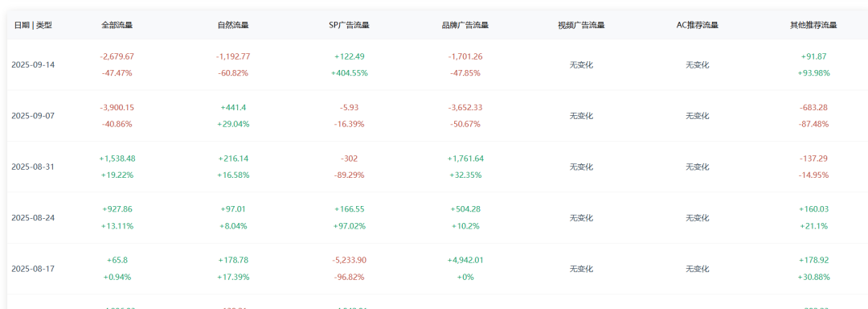Screen dimensions: 868x309
Task: Click the +166.55 SP ad value
Action: tap(349, 209)
